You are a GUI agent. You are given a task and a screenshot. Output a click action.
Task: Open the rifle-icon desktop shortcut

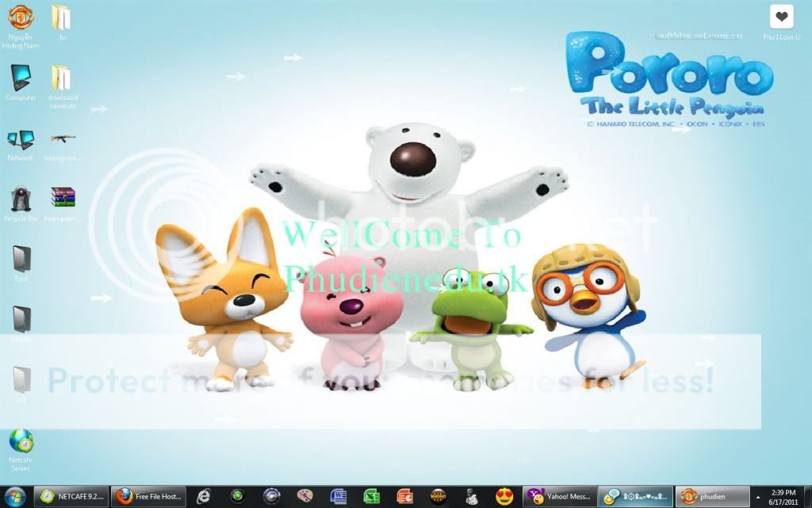(x=63, y=140)
